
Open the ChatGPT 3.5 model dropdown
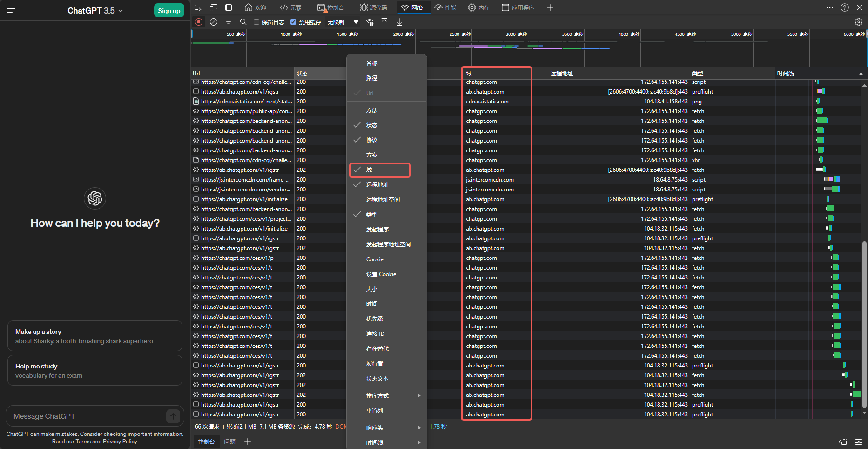point(95,10)
